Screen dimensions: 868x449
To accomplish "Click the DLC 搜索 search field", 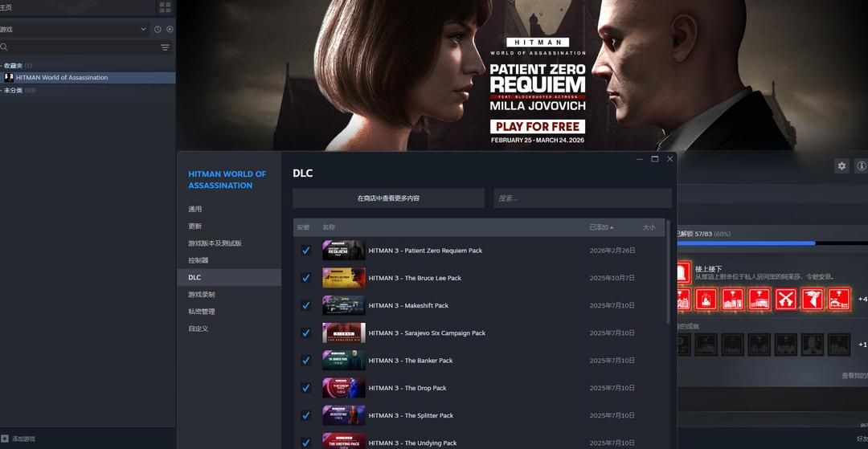I will [582, 198].
